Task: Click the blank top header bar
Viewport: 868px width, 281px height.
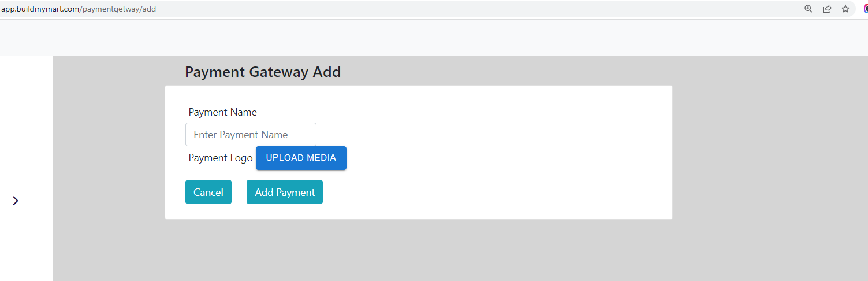Action: [x=433, y=38]
